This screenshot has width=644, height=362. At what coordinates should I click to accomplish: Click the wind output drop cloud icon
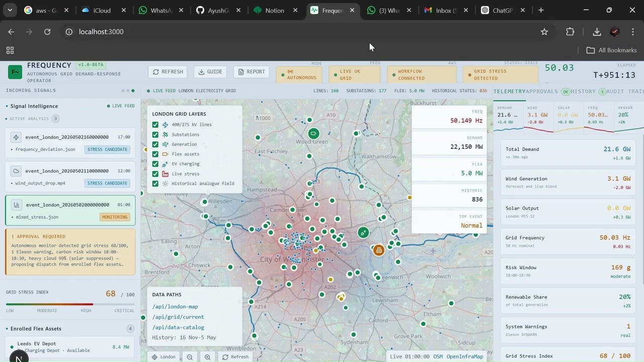[x=16, y=171]
